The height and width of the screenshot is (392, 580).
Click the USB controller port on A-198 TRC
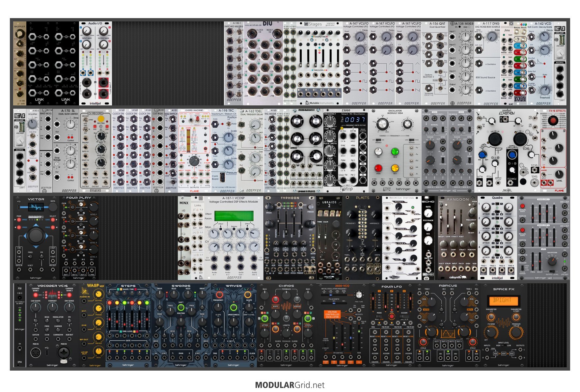point(223,177)
